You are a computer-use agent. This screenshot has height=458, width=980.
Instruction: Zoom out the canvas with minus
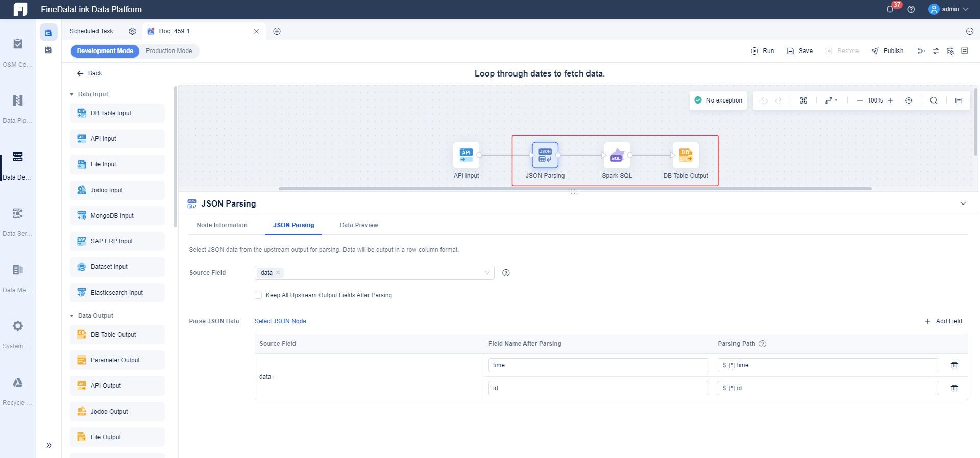(860, 100)
